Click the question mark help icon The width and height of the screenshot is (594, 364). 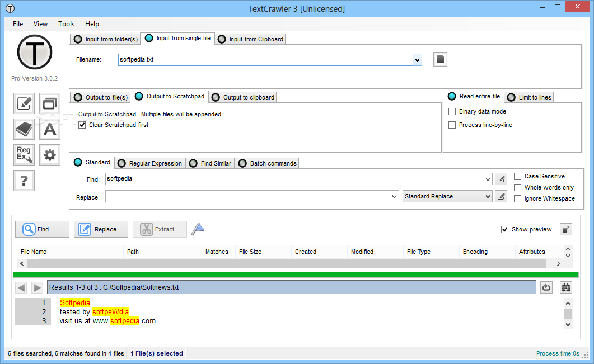tap(24, 181)
